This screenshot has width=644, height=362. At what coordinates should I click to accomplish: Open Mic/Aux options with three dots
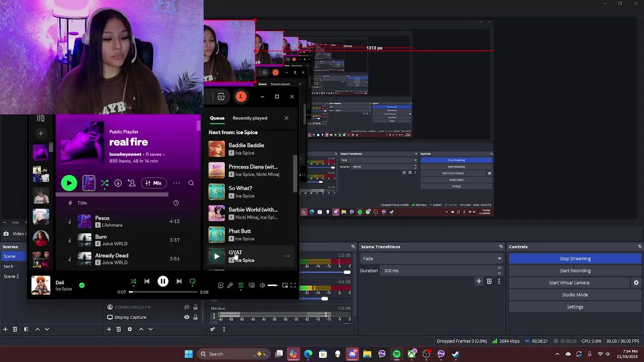pyautogui.click(x=214, y=316)
